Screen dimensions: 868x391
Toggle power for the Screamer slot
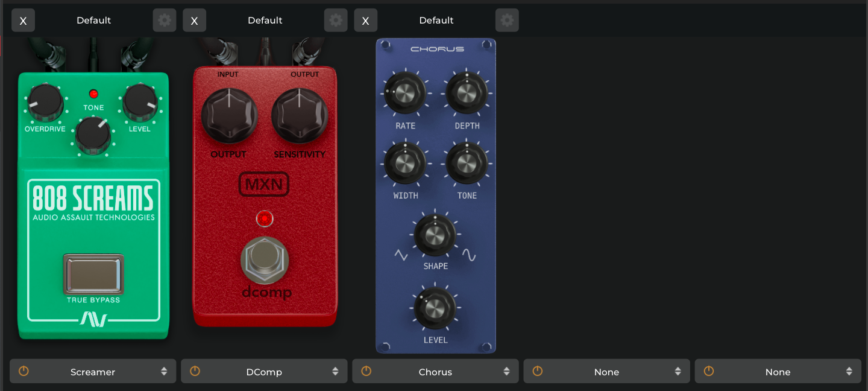[24, 371]
